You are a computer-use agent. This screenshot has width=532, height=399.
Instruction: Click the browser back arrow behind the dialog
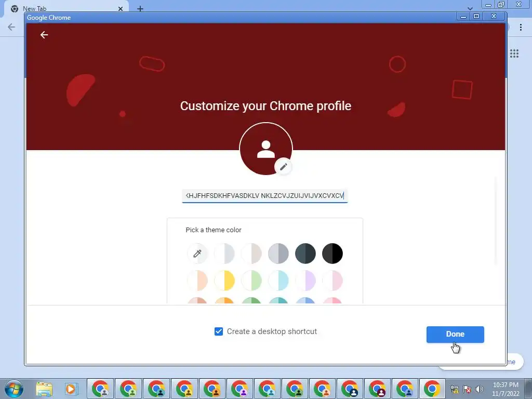11,27
